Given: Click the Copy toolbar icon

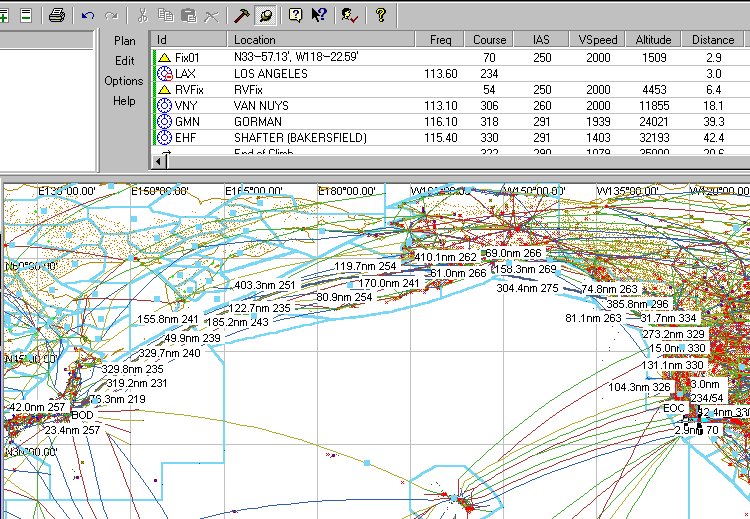Looking at the screenshot, I should pos(165,15).
